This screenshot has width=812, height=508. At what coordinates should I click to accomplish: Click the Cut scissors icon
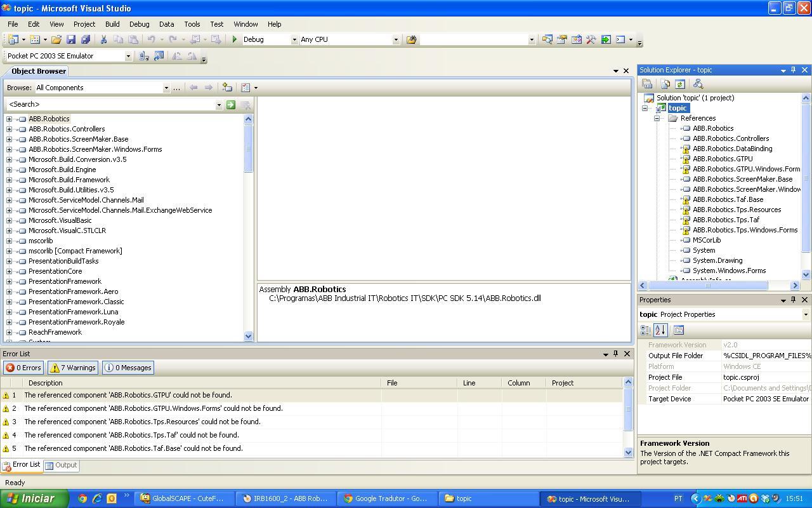pos(103,39)
